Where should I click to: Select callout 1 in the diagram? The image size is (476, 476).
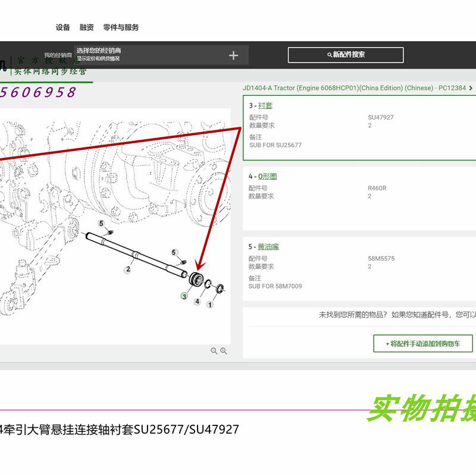210,305
